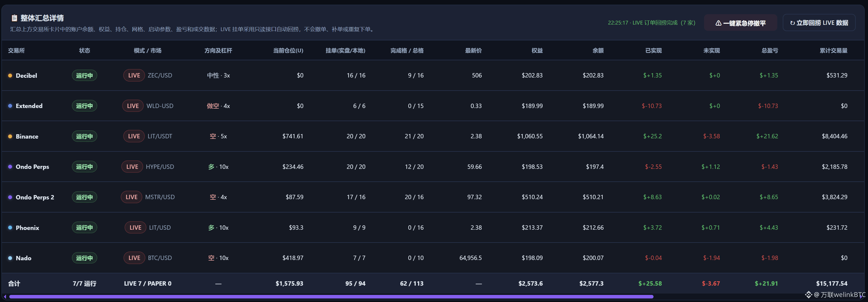The width and height of the screenshot is (868, 302).
Task: Click the $-10.73 realized loss in Extended row
Action: (652, 106)
